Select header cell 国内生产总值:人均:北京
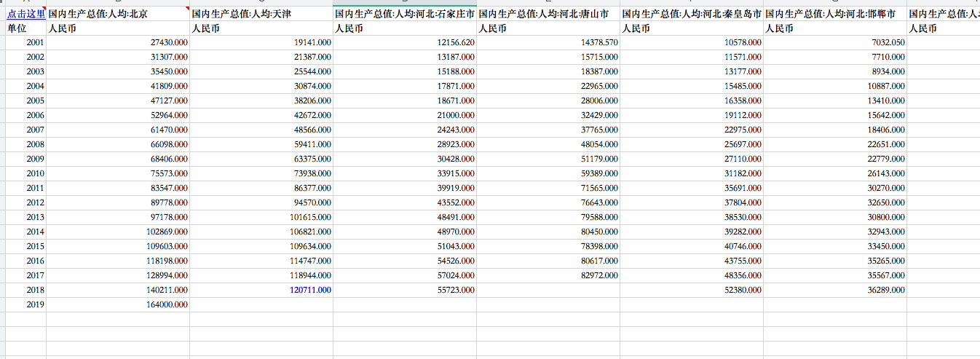The width and height of the screenshot is (980, 359). click(x=118, y=13)
